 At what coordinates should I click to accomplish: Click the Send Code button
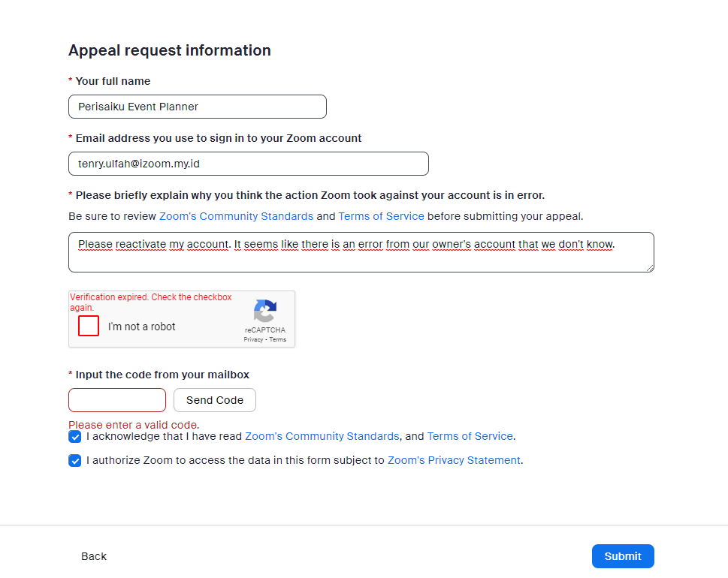215,400
